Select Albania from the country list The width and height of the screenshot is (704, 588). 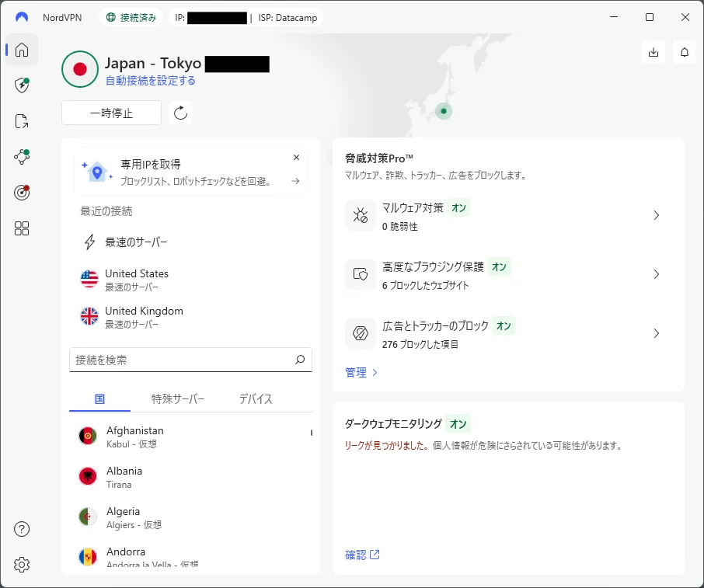click(x=124, y=477)
